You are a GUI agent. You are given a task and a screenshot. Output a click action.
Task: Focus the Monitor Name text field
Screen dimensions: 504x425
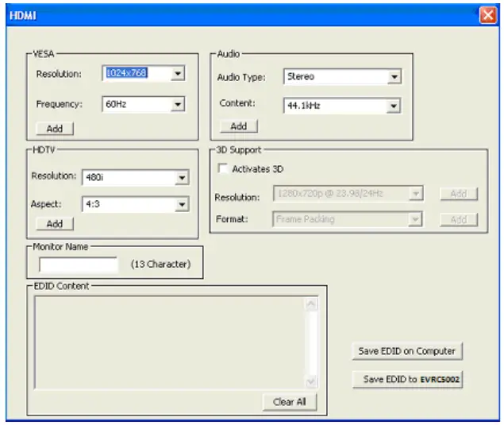click(78, 265)
